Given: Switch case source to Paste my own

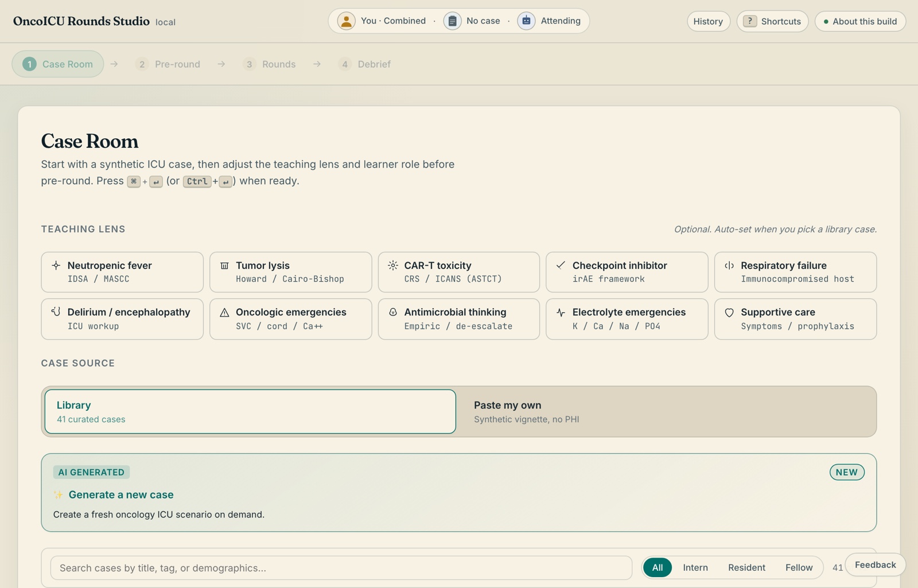Looking at the screenshot, I should tap(668, 411).
